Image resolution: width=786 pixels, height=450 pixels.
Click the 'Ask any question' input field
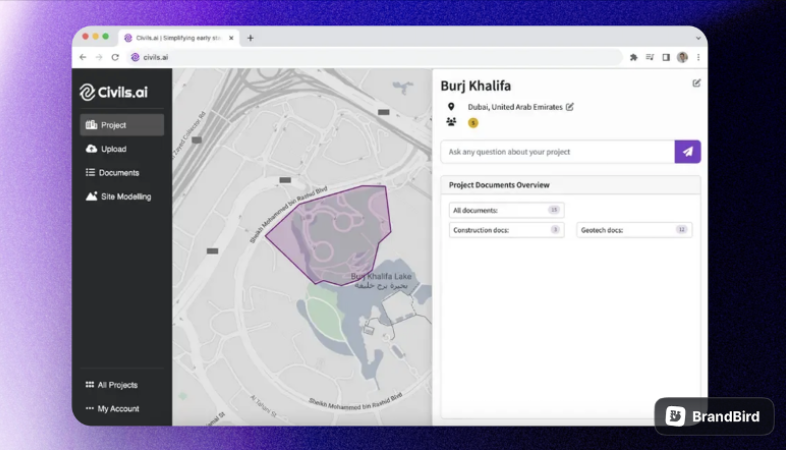click(557, 152)
